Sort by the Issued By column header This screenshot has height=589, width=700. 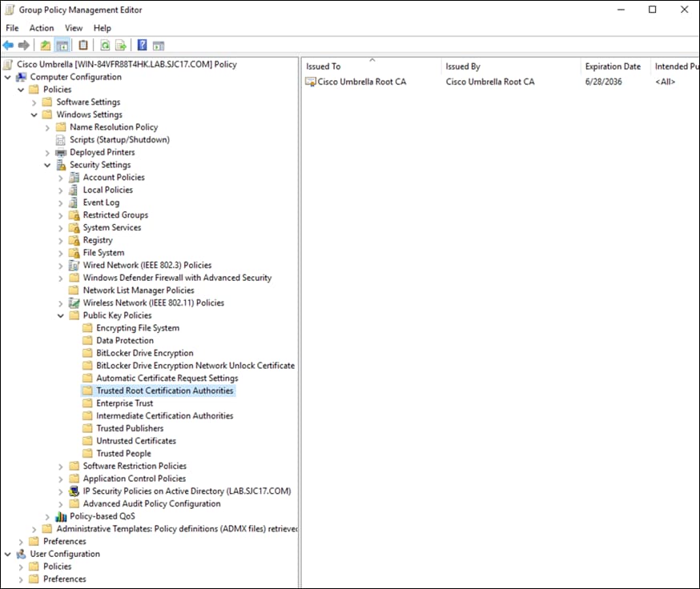click(x=511, y=66)
